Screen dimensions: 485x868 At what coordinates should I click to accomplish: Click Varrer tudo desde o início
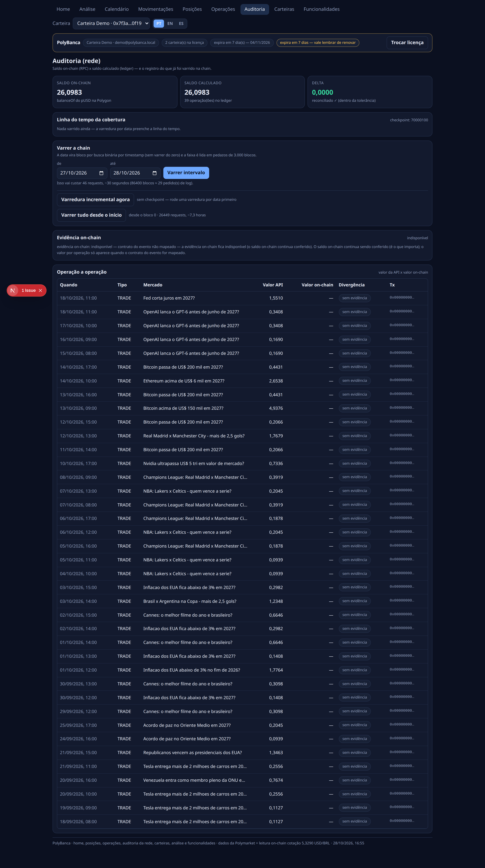(x=91, y=215)
